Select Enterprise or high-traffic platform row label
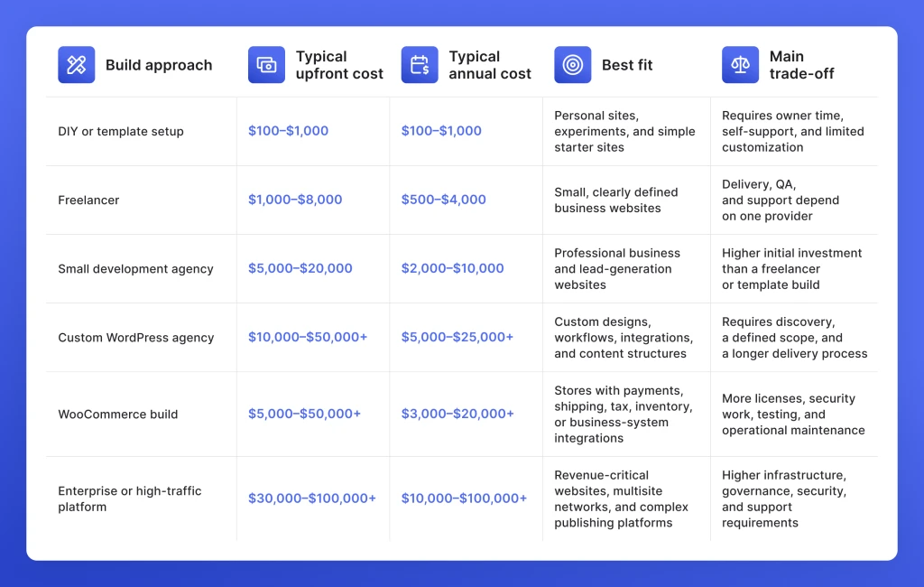Image resolution: width=924 pixels, height=587 pixels. point(130,498)
